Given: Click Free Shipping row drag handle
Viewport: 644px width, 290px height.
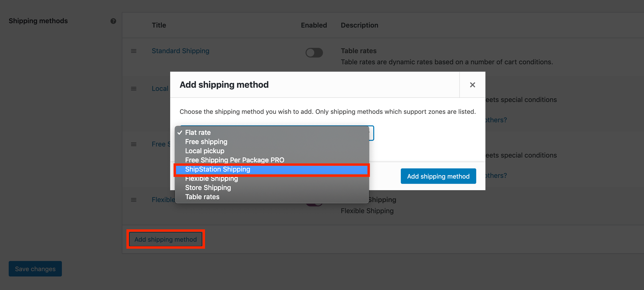Looking at the screenshot, I should point(133,144).
